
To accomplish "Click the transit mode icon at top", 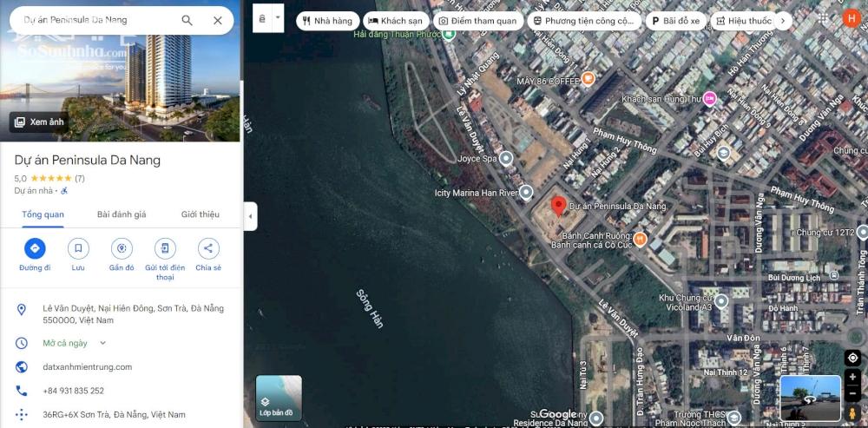I will click(262, 18).
